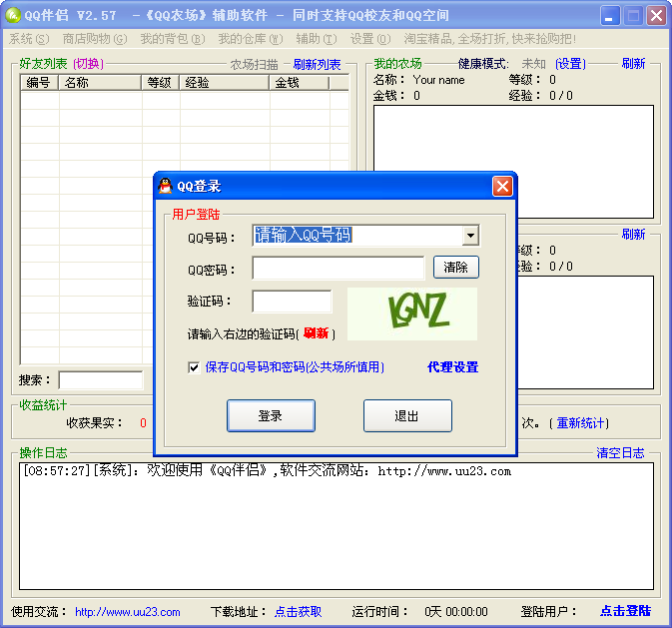Click 刷新 link in 我的农场 panel
Screen dimensions: 672x628
(633, 64)
